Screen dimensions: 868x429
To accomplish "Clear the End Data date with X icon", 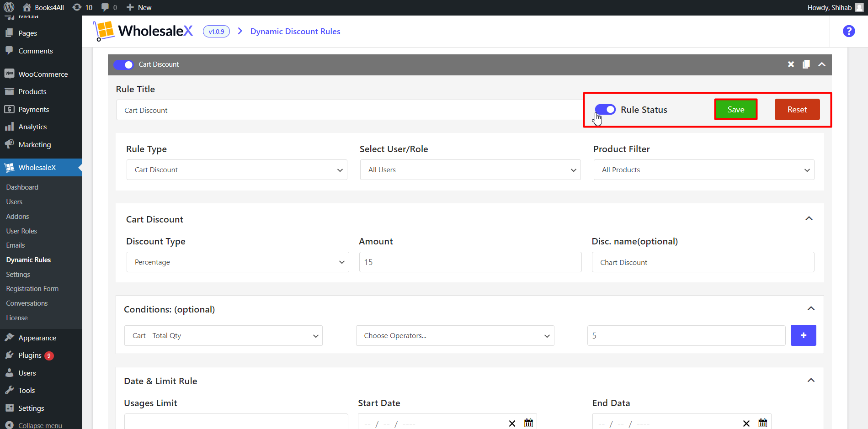I will 746,424.
